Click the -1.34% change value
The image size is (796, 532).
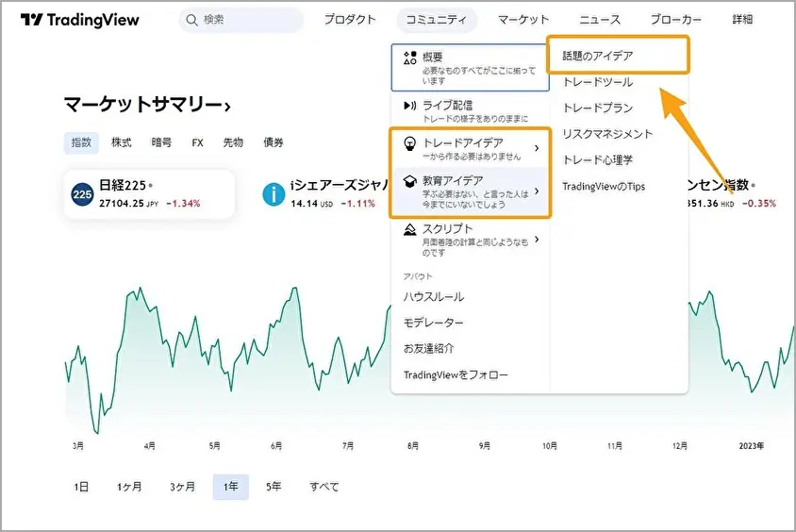pos(183,204)
